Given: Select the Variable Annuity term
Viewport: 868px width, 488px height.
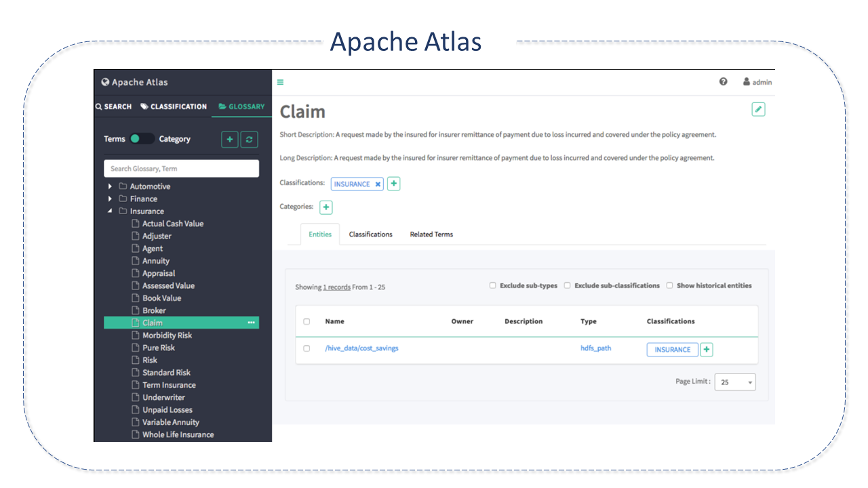Looking at the screenshot, I should pyautogui.click(x=171, y=422).
